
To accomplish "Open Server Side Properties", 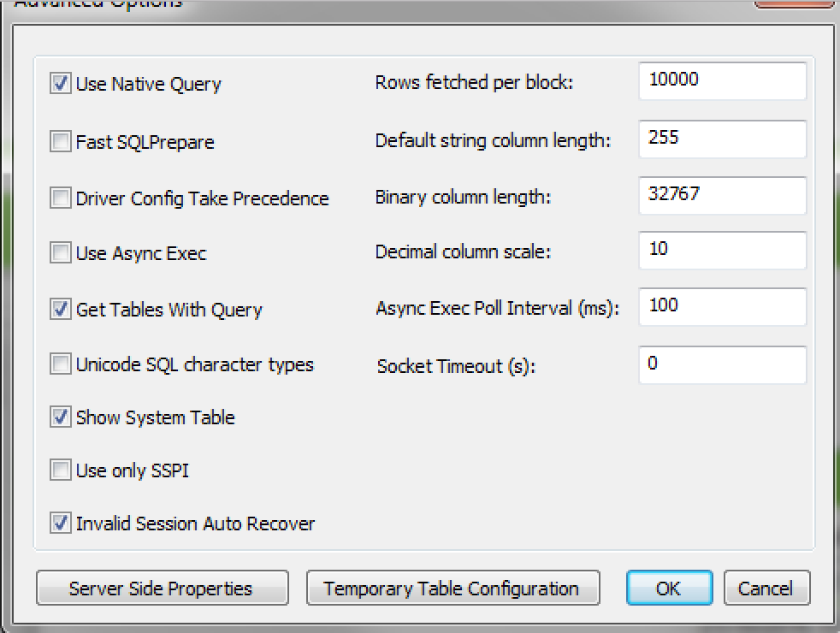I will 161,589.
